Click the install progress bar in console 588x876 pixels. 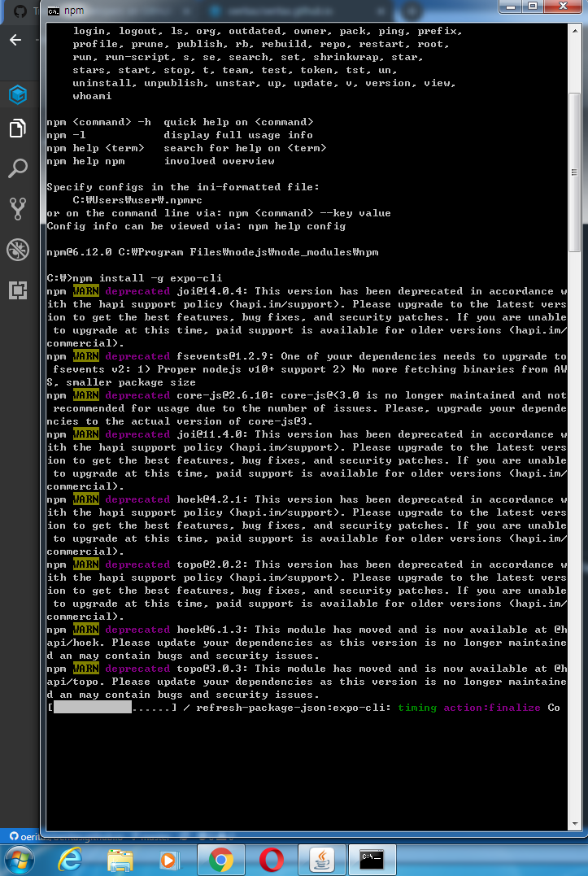tap(112, 708)
